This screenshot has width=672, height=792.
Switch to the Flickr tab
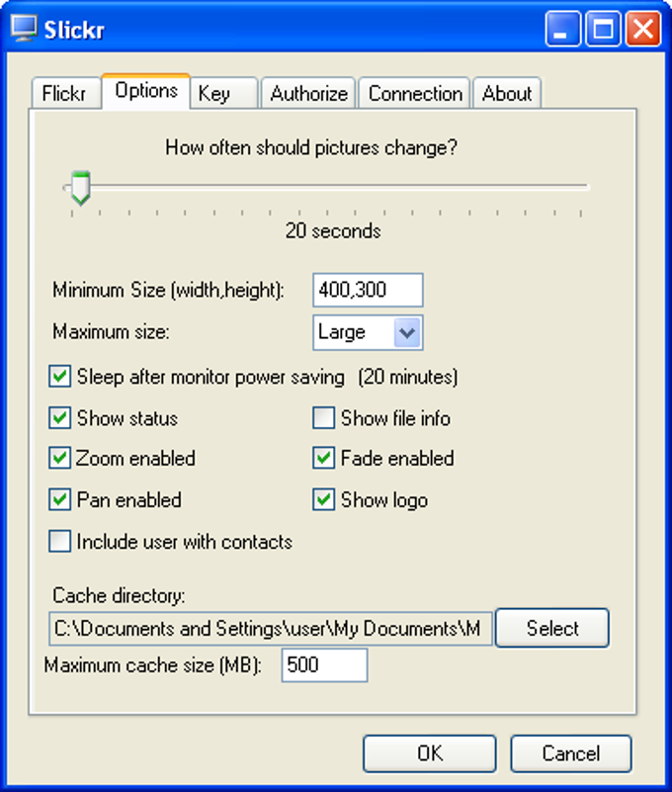pyautogui.click(x=65, y=93)
